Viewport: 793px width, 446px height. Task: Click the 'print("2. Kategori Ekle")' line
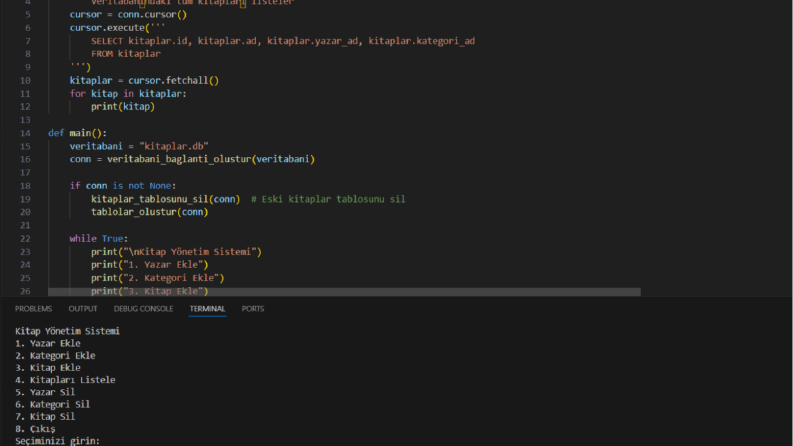pos(157,278)
